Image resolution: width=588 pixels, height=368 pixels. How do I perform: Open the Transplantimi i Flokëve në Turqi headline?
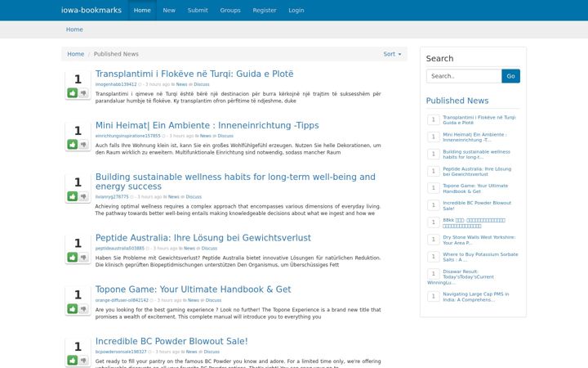(x=194, y=74)
